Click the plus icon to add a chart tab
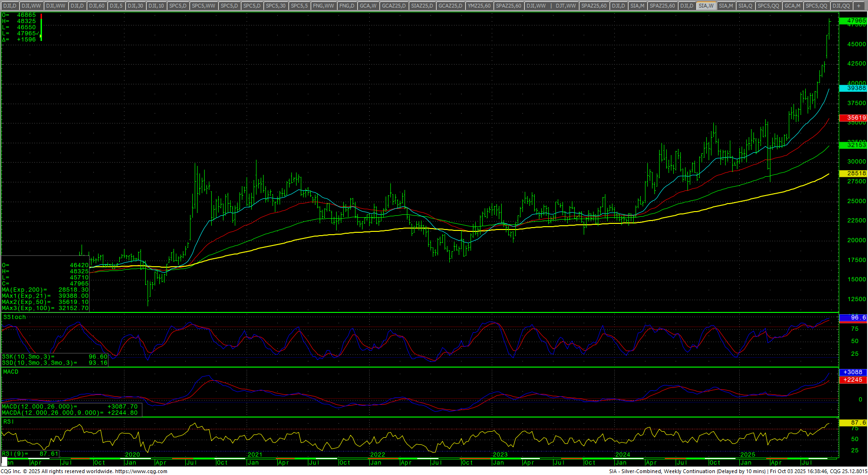Viewport: 868px width, 475px height. (859, 6)
